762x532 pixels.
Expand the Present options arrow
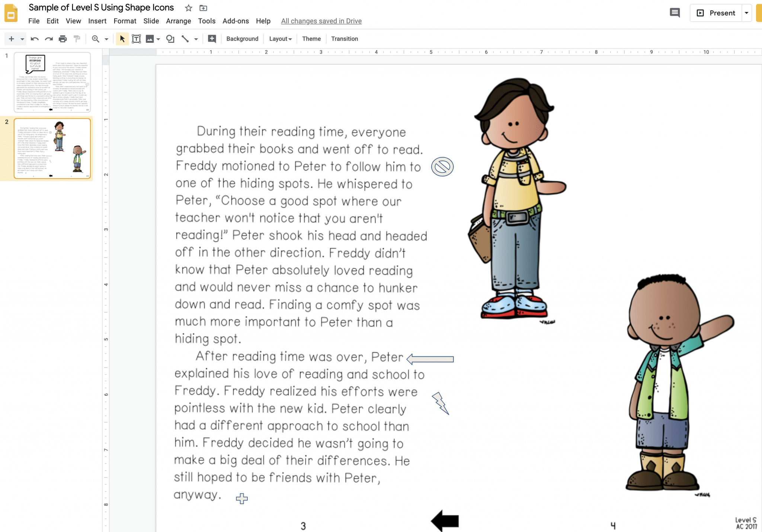click(747, 13)
